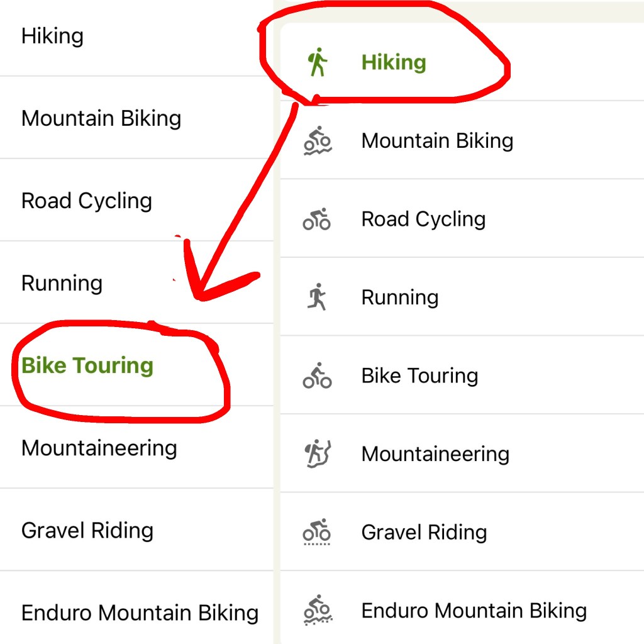Select Gravel Riding in the left list
The width and height of the screenshot is (644, 644).
[x=87, y=530]
